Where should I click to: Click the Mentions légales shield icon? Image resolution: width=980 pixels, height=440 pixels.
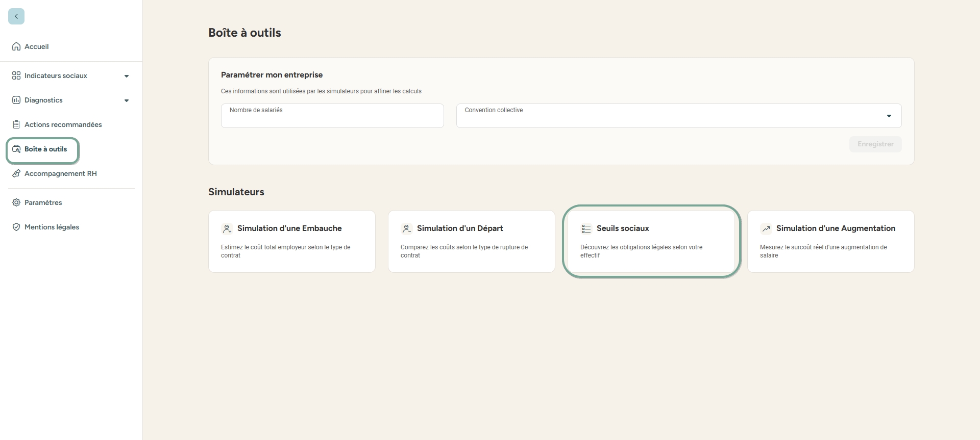point(16,227)
